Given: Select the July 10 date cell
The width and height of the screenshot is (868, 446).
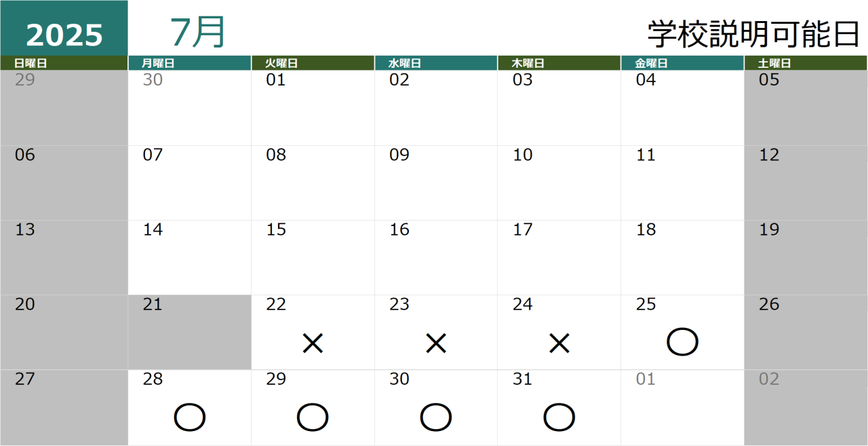Looking at the screenshot, I should point(559,183).
